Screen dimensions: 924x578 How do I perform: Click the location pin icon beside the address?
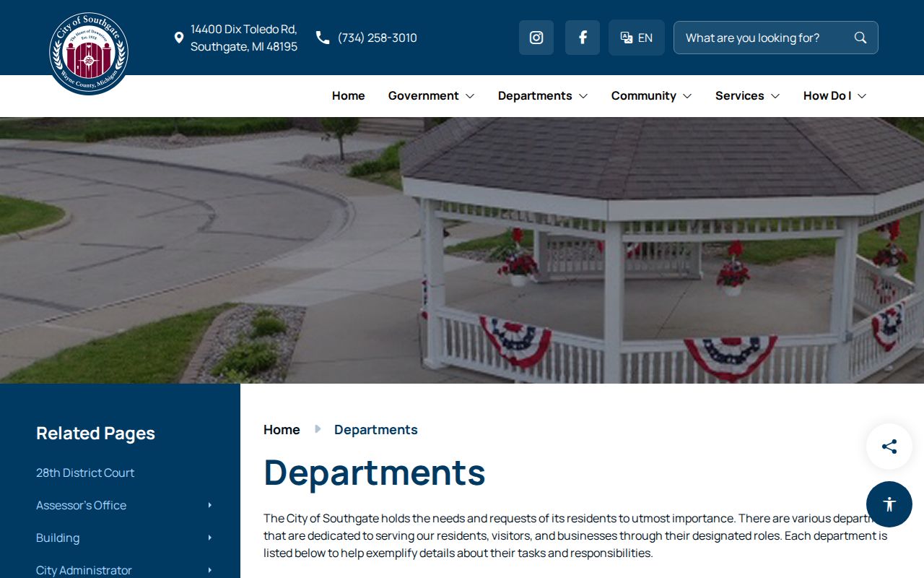click(x=179, y=38)
